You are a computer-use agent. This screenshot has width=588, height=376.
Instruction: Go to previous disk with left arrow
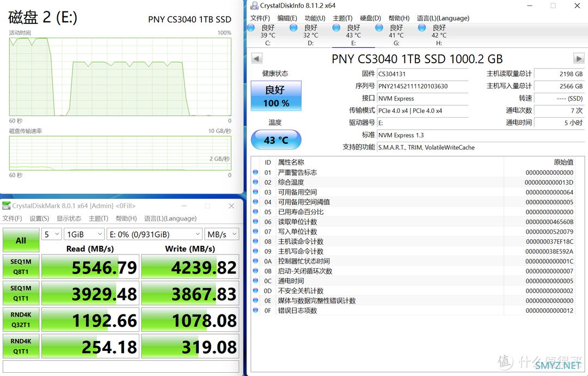pyautogui.click(x=257, y=59)
